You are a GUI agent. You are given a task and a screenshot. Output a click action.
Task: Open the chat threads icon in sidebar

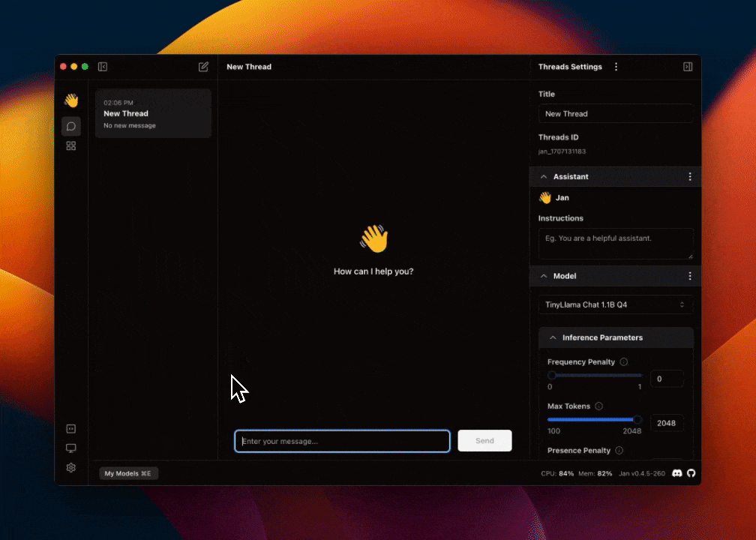[x=71, y=126]
